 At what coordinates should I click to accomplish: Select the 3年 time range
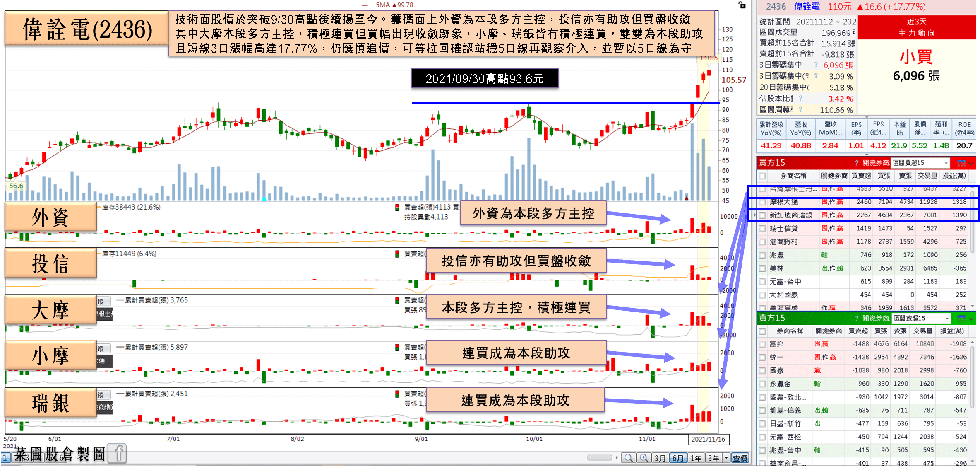pos(714,458)
